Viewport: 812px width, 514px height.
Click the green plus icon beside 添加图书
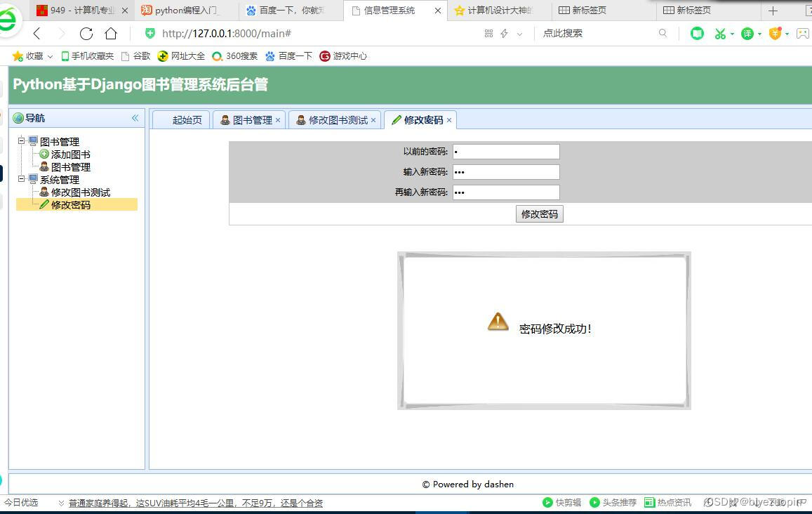click(44, 154)
